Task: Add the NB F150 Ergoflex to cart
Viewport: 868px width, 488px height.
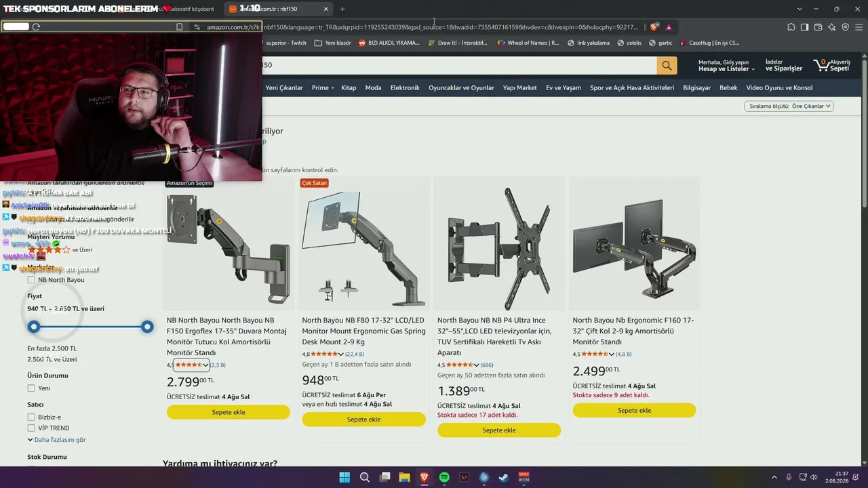Action: 229,412
